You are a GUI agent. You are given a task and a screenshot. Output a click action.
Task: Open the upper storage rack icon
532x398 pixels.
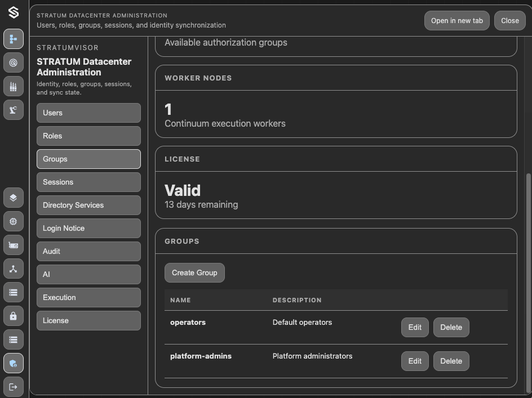(x=14, y=292)
